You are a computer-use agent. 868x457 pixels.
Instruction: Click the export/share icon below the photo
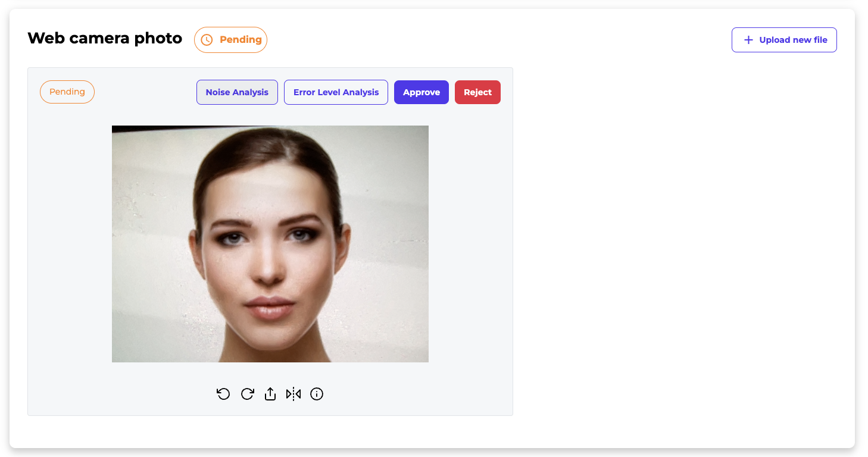pyautogui.click(x=270, y=394)
